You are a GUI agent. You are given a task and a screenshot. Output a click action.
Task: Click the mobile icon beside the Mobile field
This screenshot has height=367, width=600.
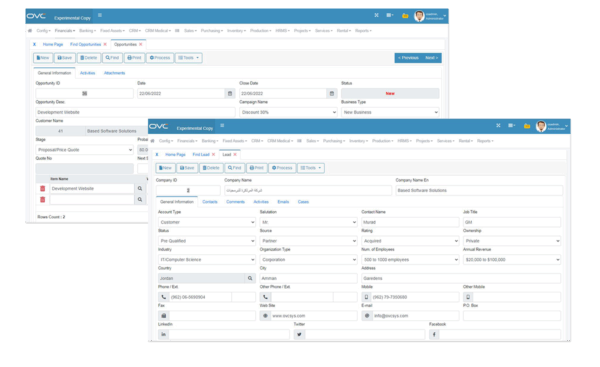point(367,297)
